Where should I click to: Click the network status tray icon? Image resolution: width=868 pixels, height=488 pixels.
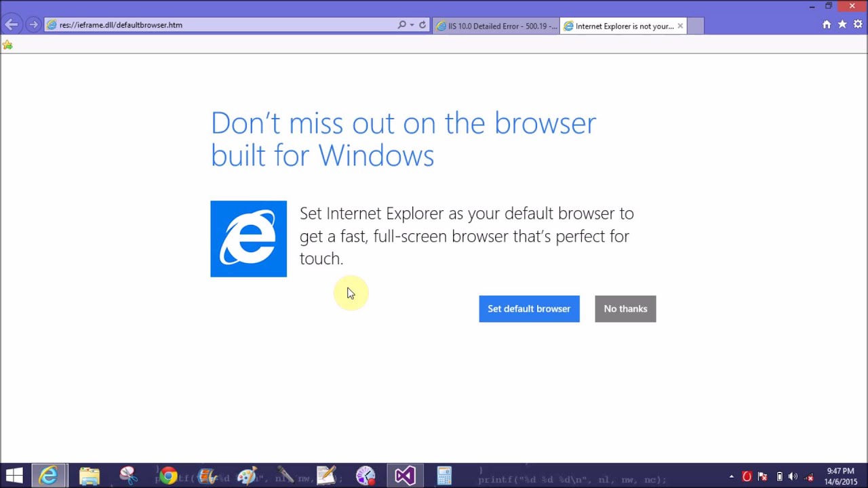tap(809, 476)
